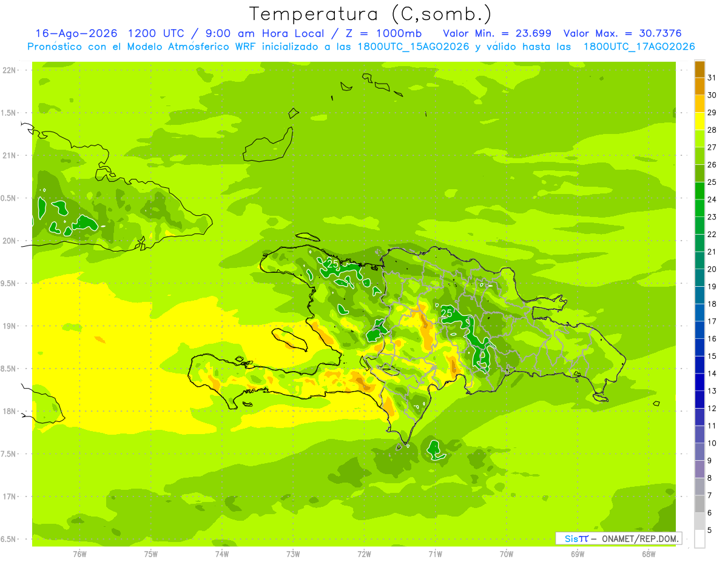Click the legend color between 24 and 25

(x=699, y=191)
